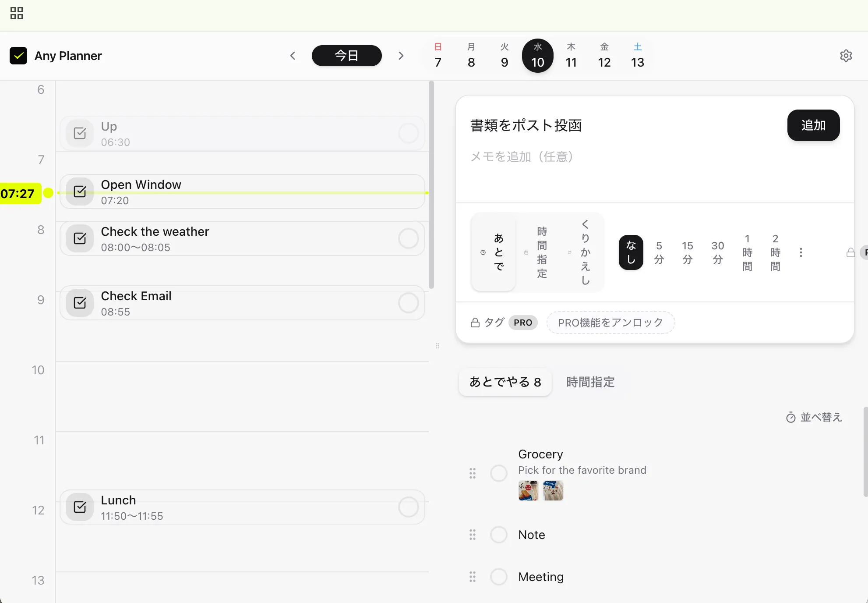Mark Check Email as complete
This screenshot has height=603, width=868.
(409, 303)
